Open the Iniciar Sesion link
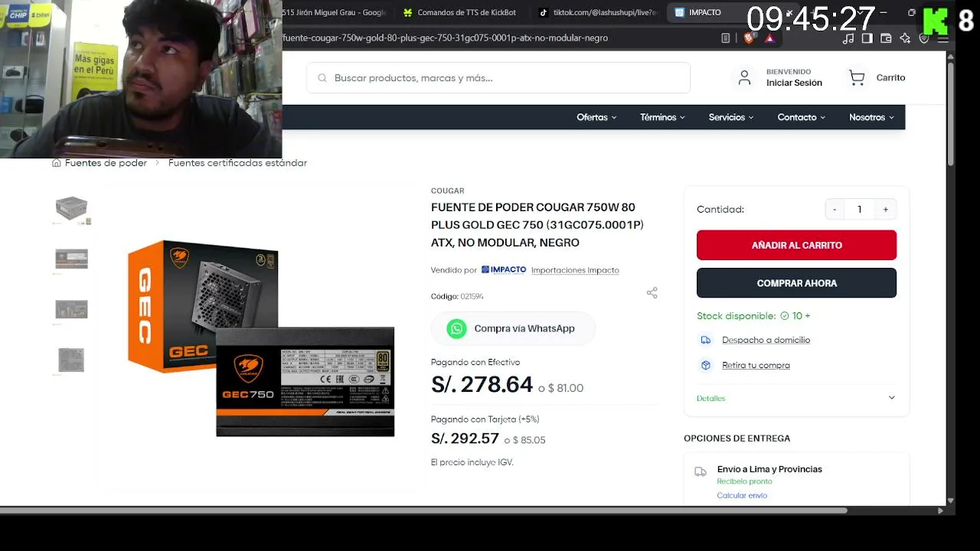The height and width of the screenshot is (551, 980). click(794, 83)
